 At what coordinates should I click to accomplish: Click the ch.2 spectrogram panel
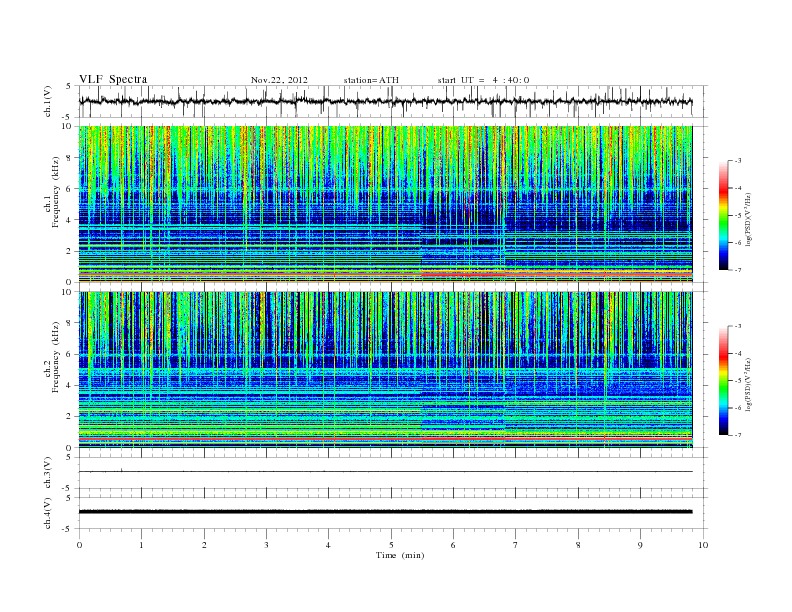point(386,370)
